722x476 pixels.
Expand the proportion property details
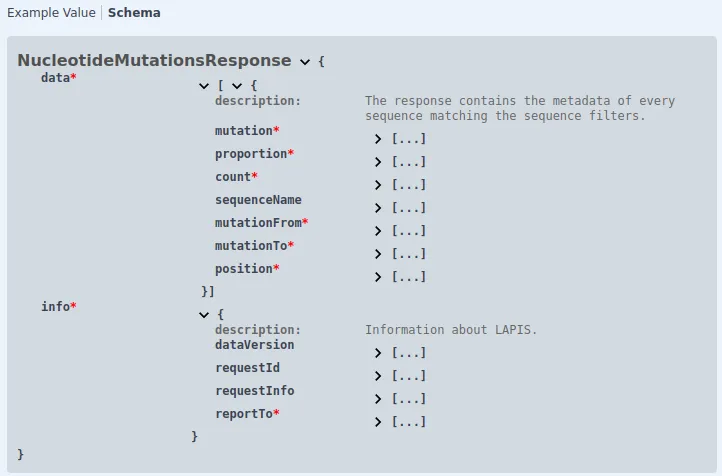[x=378, y=162]
